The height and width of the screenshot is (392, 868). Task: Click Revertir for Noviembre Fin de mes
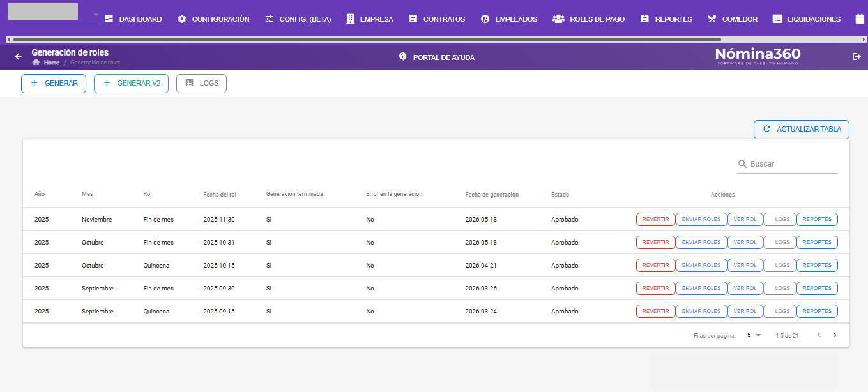point(655,219)
